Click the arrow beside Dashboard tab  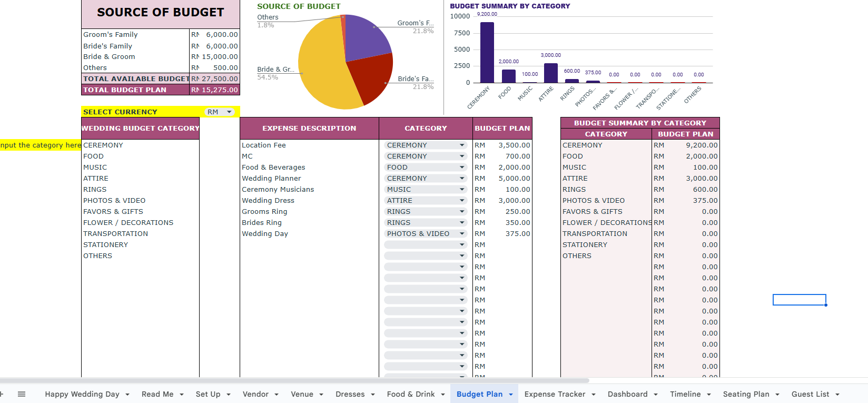coord(656,395)
